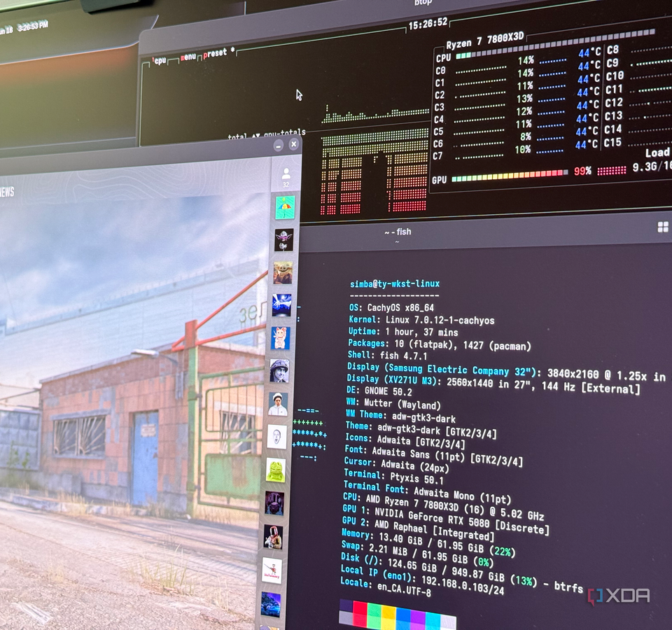The image size is (672, 630).
Task: Click 'Uptime: 1 hour, 37 mins' line
Action: (403, 332)
